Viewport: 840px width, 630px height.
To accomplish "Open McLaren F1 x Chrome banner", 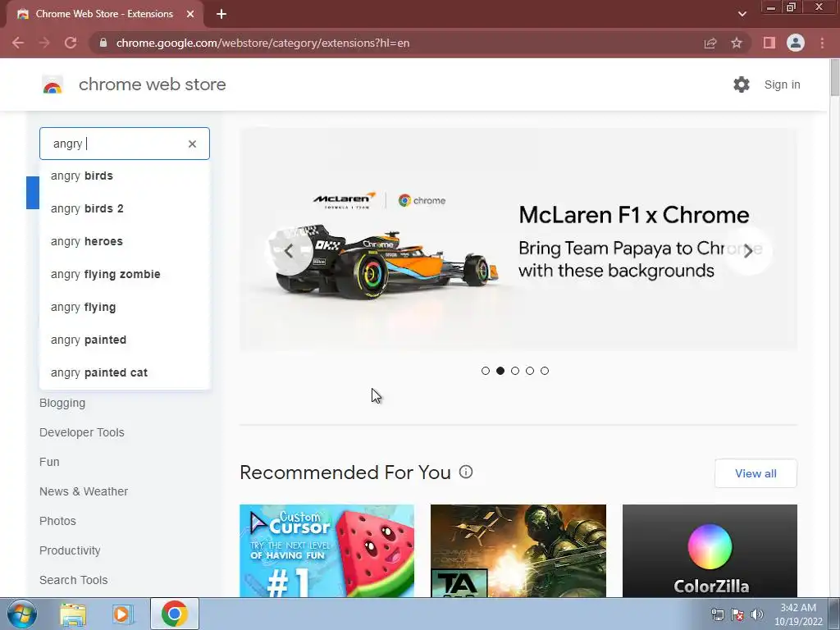I will pyautogui.click(x=518, y=240).
